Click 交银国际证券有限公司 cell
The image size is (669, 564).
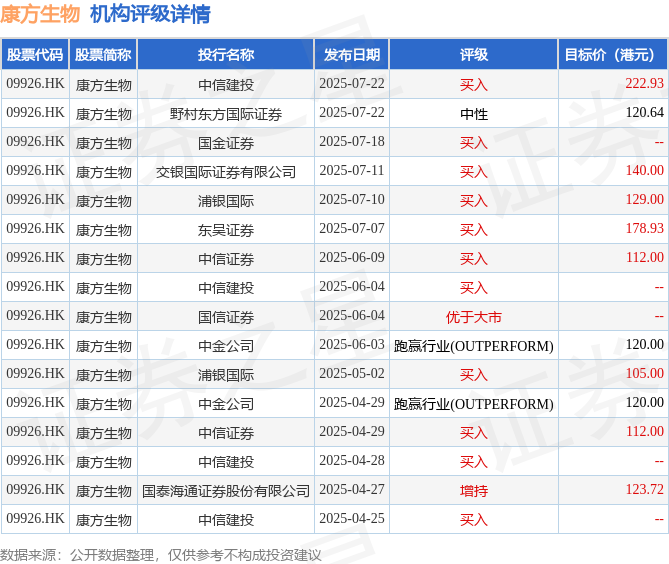pyautogui.click(x=226, y=172)
